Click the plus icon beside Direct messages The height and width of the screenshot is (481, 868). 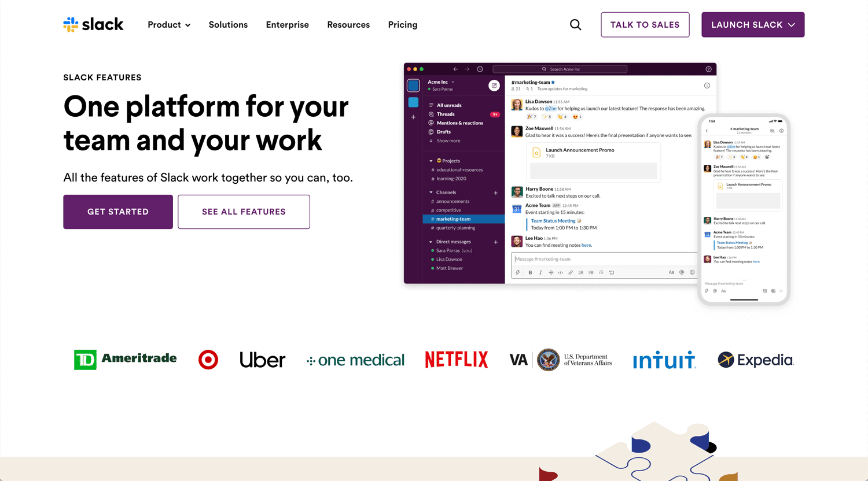[496, 242]
